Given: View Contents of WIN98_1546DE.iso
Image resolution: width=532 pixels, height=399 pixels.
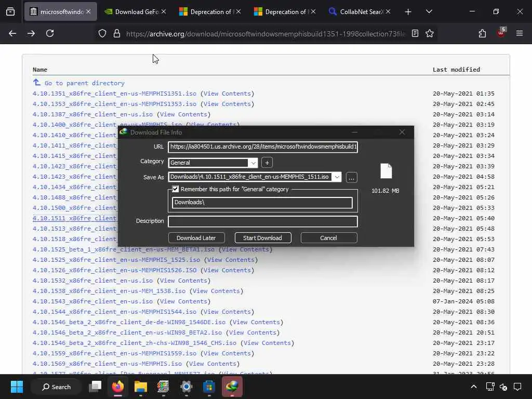Looking at the screenshot, I should pos(256,322).
